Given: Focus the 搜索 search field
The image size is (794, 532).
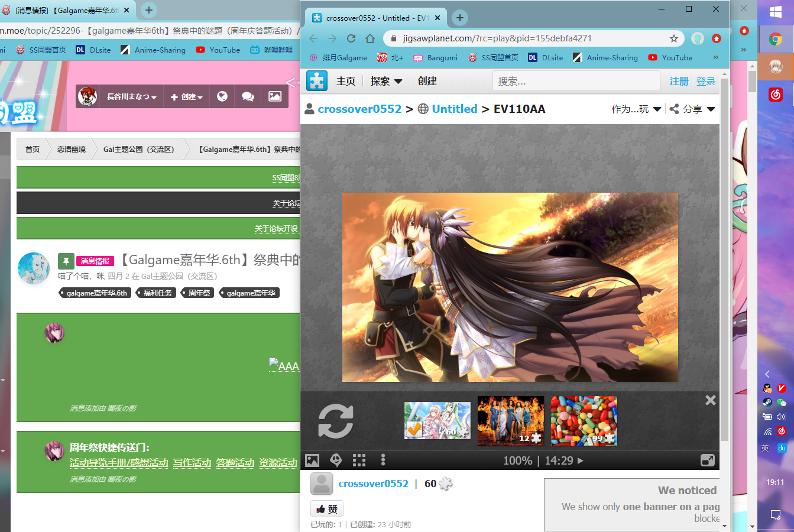Looking at the screenshot, I should (576, 81).
